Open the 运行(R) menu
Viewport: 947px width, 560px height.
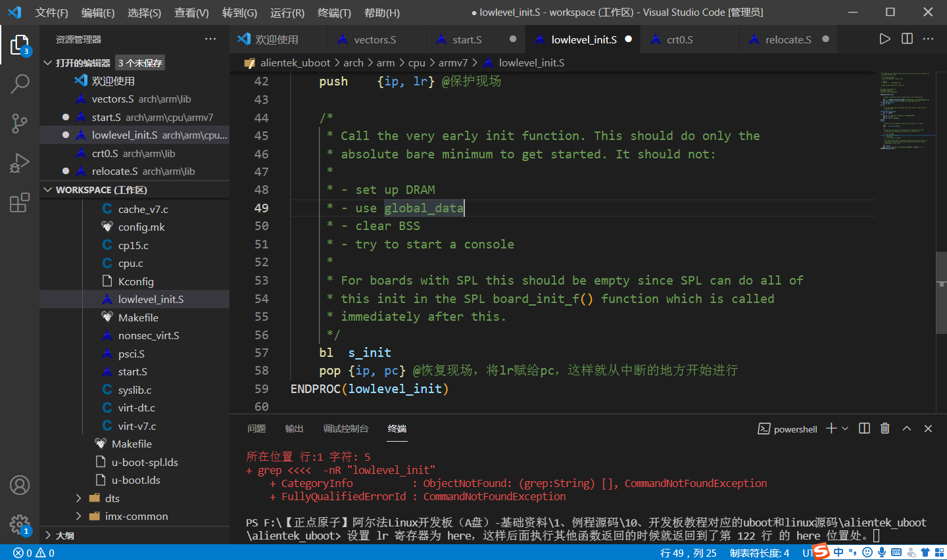coord(287,12)
